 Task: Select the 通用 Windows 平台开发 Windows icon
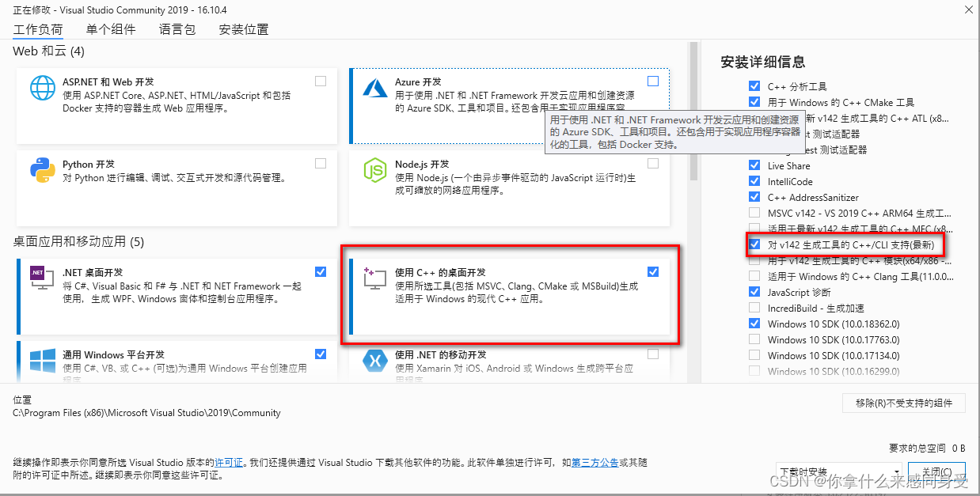point(42,362)
